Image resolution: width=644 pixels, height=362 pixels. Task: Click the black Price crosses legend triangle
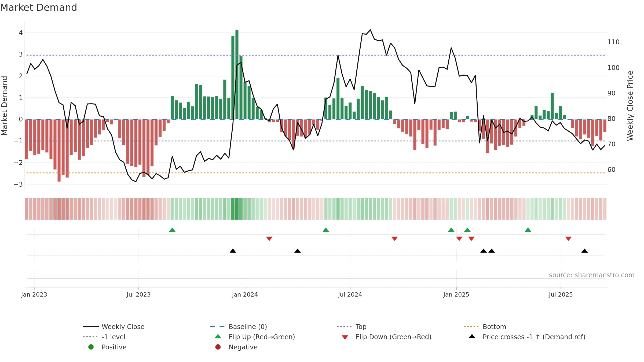[472, 336]
